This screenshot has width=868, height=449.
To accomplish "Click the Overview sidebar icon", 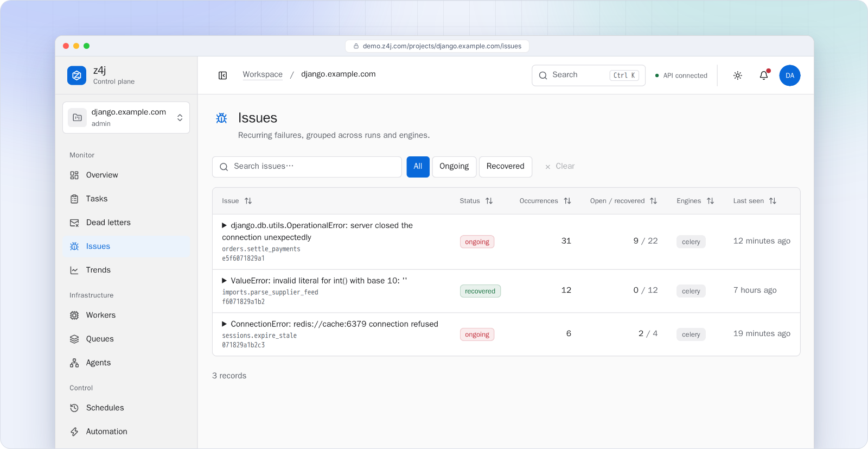I will 74,175.
